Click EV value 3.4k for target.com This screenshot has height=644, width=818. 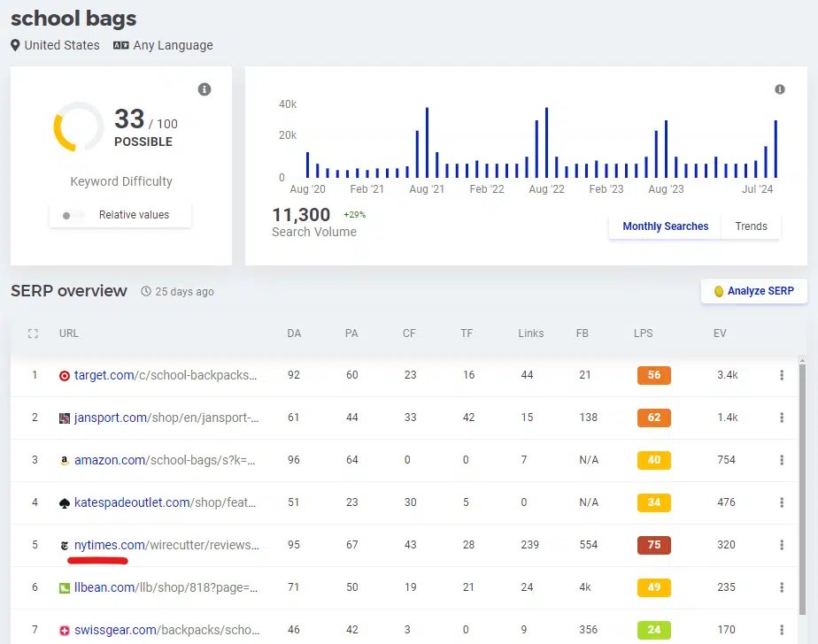point(727,375)
